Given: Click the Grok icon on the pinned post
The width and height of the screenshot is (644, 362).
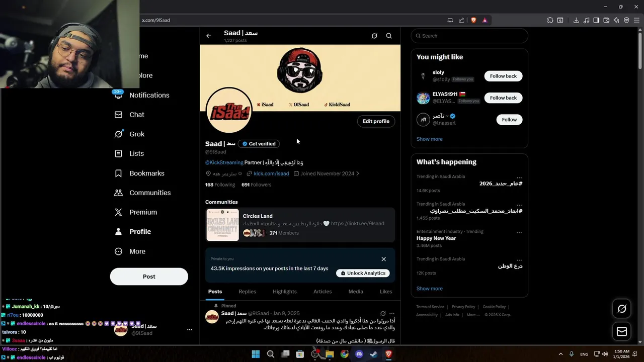Looking at the screenshot, I should (x=383, y=313).
